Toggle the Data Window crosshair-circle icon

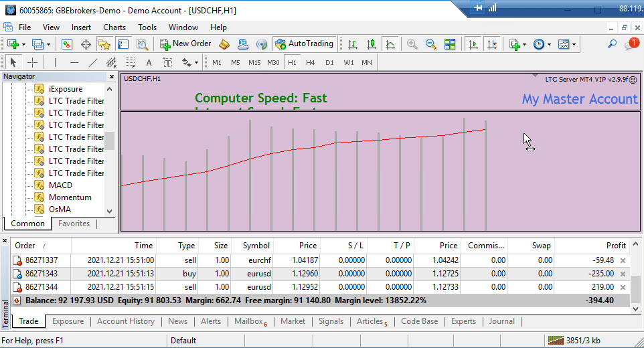tap(86, 44)
